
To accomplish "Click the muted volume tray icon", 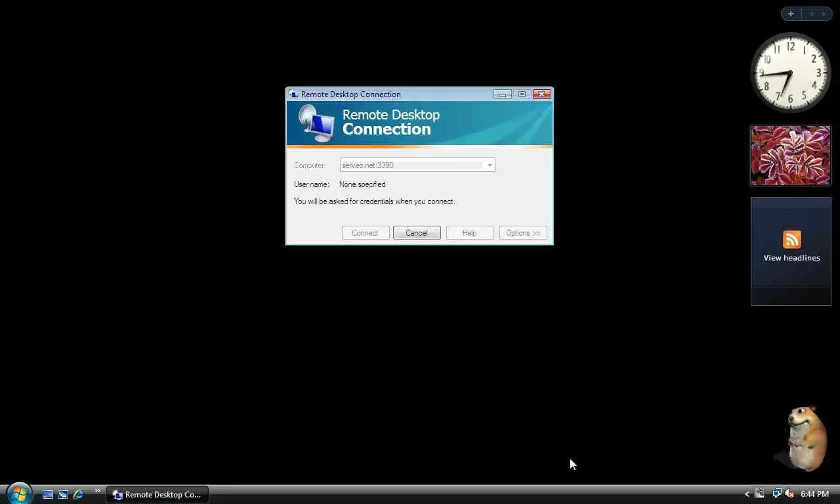I will pos(789,493).
